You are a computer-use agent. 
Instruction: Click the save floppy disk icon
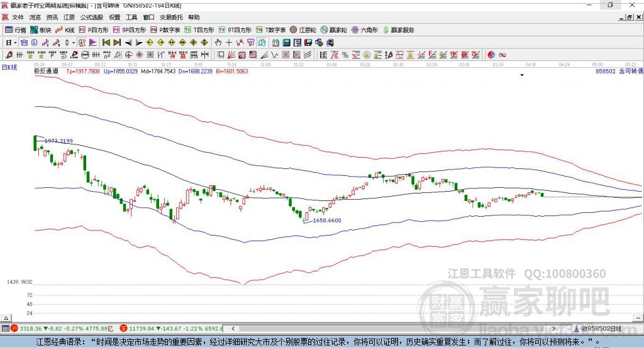click(x=308, y=43)
